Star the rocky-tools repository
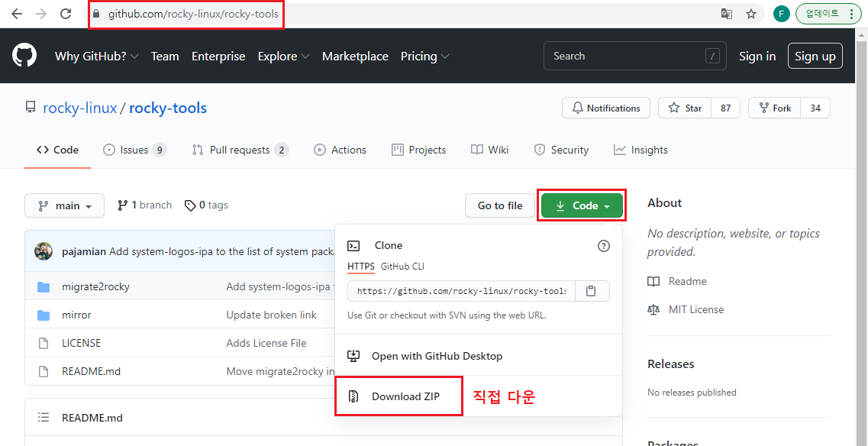The height and width of the screenshot is (446, 868). pyautogui.click(x=685, y=108)
